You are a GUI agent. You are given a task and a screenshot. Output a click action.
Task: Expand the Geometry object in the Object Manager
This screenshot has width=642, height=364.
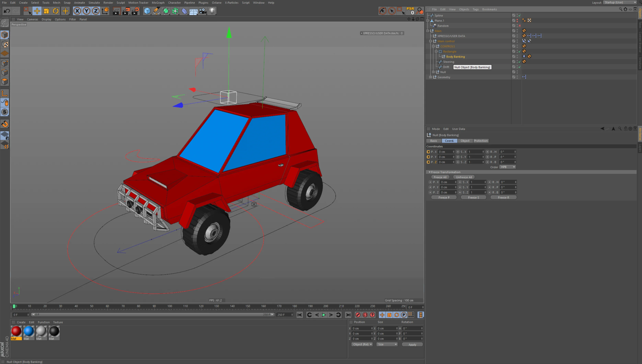coord(431,77)
